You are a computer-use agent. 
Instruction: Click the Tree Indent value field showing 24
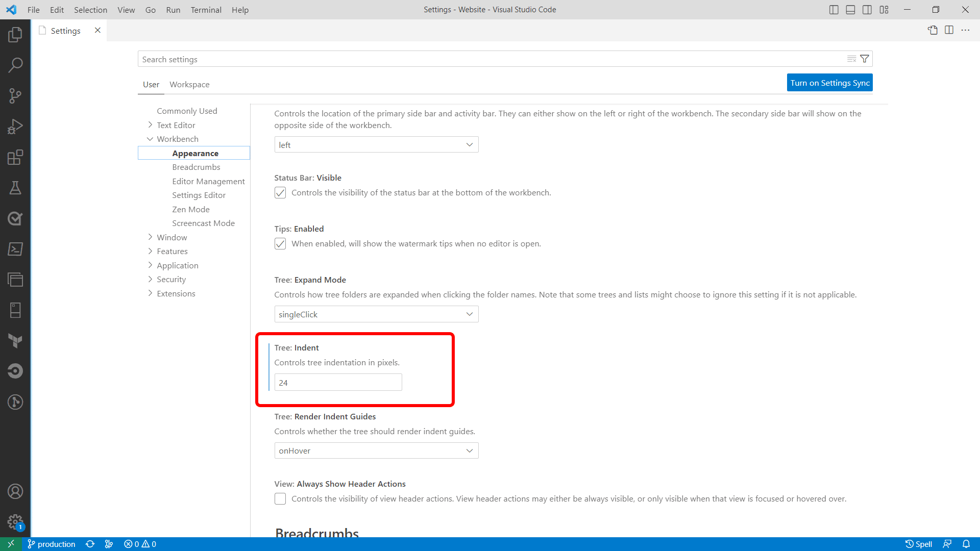[x=338, y=383]
